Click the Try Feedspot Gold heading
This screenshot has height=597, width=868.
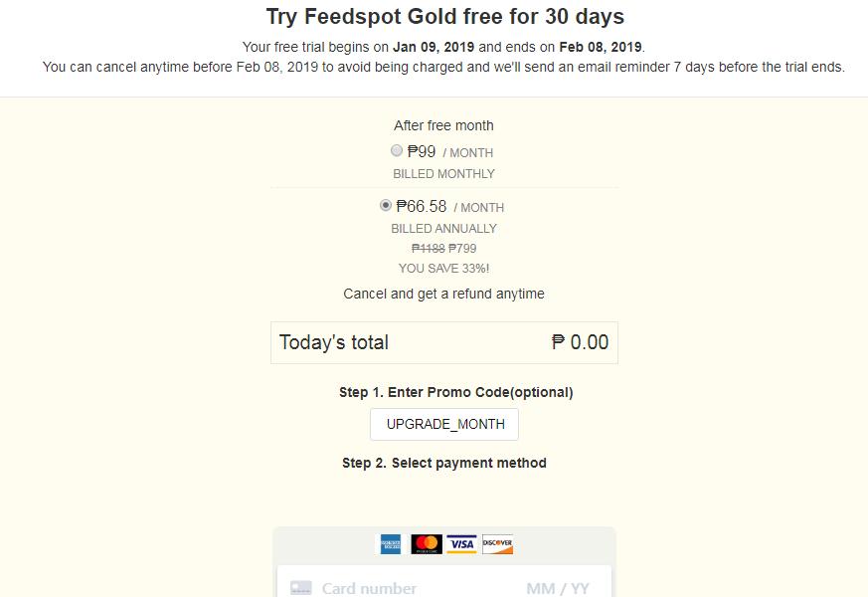pos(443,16)
